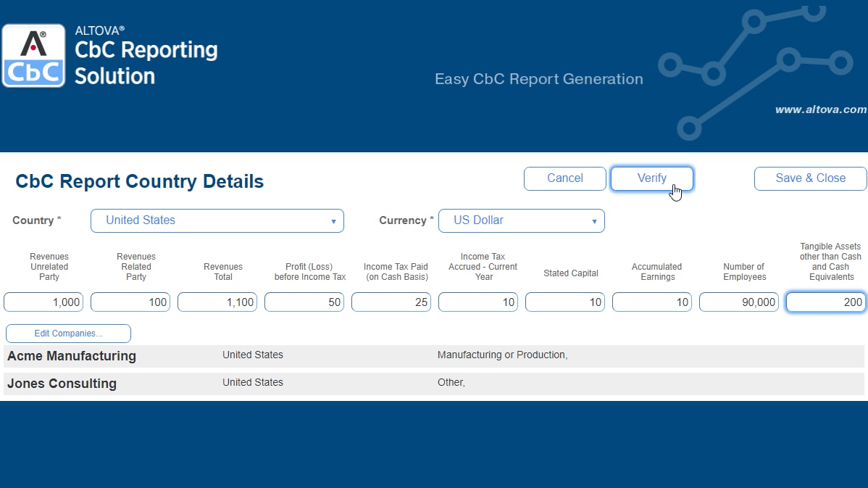Select the Jones Consulting company row
The image size is (868, 488).
pos(434,384)
